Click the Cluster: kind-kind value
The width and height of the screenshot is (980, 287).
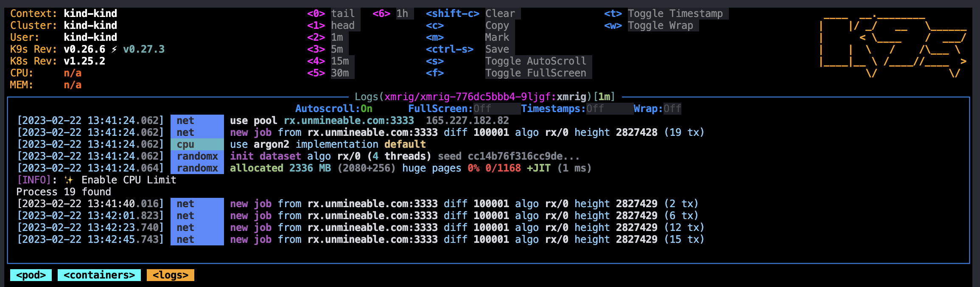point(90,25)
